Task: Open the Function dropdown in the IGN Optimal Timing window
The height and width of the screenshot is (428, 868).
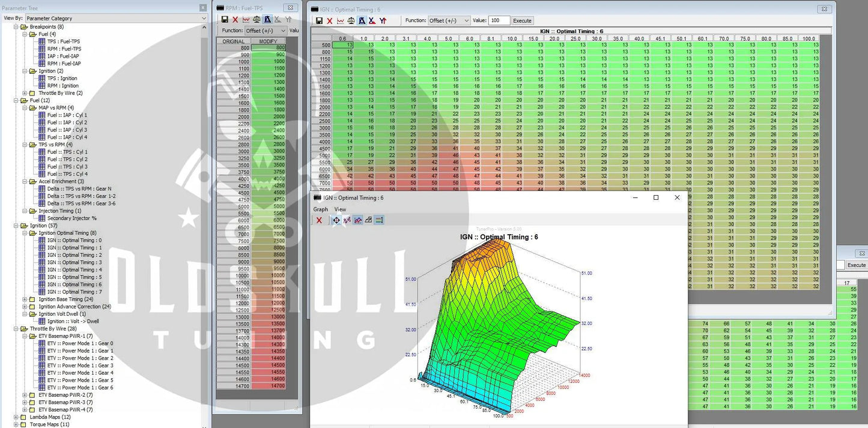Action: [x=449, y=20]
